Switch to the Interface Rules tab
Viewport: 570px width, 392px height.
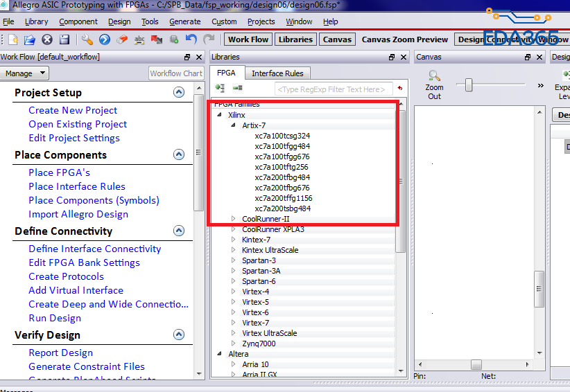click(x=277, y=73)
